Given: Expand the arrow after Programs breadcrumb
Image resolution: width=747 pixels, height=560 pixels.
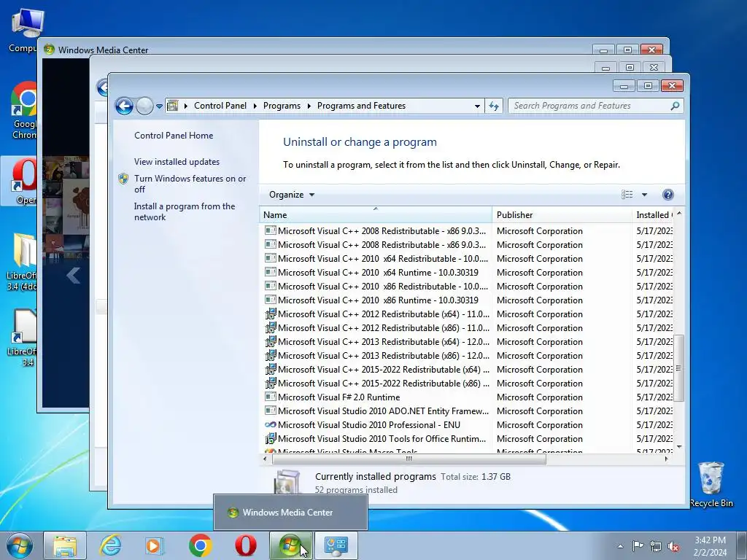Looking at the screenshot, I should click(x=309, y=106).
